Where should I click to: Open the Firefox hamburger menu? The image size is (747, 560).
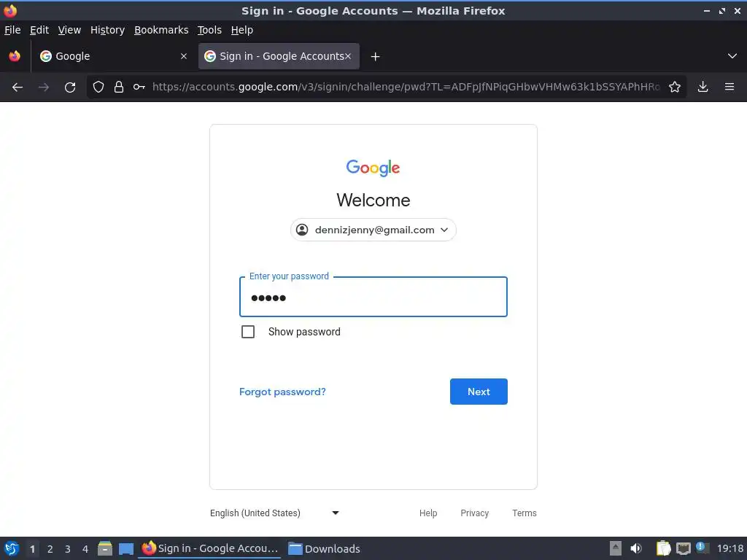[729, 87]
